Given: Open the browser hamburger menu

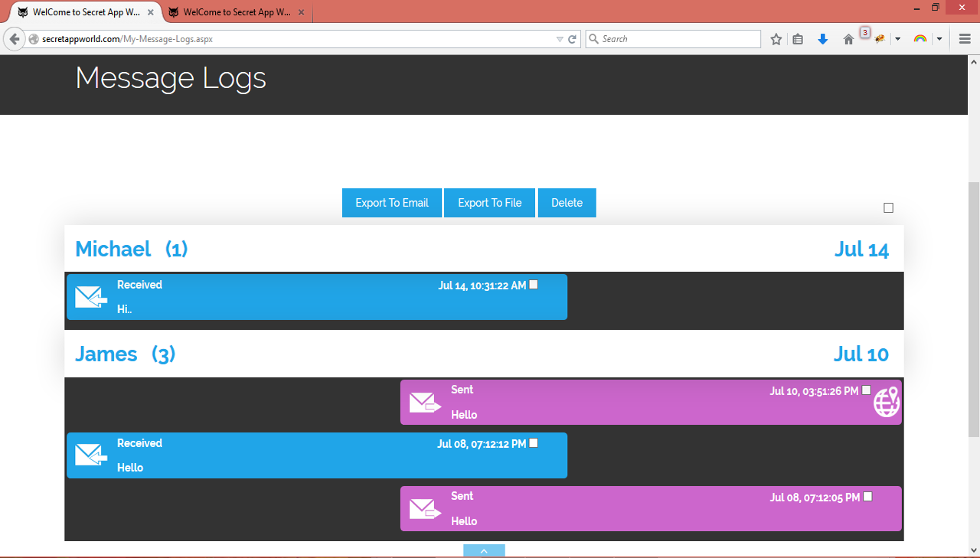Looking at the screenshot, I should coord(965,39).
